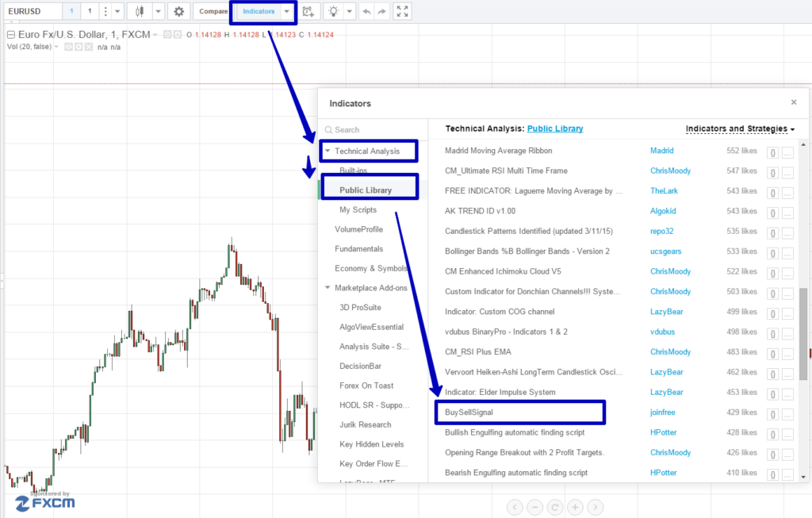Zoom in the chart with plus button
The height and width of the screenshot is (518, 812).
[x=576, y=507]
